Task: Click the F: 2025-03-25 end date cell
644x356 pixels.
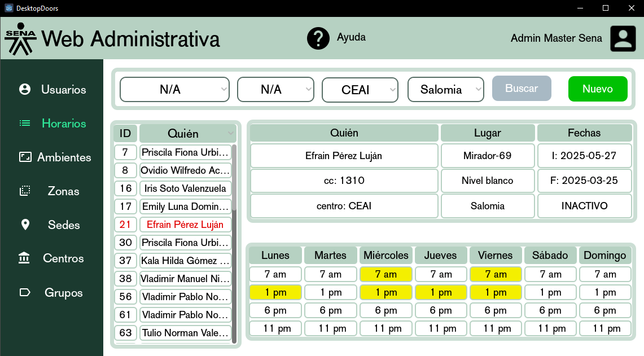Action: pyautogui.click(x=584, y=181)
